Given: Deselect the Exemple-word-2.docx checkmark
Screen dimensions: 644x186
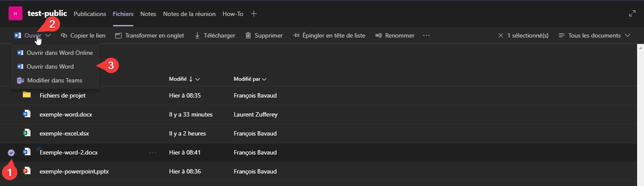Looking at the screenshot, I should 11,152.
